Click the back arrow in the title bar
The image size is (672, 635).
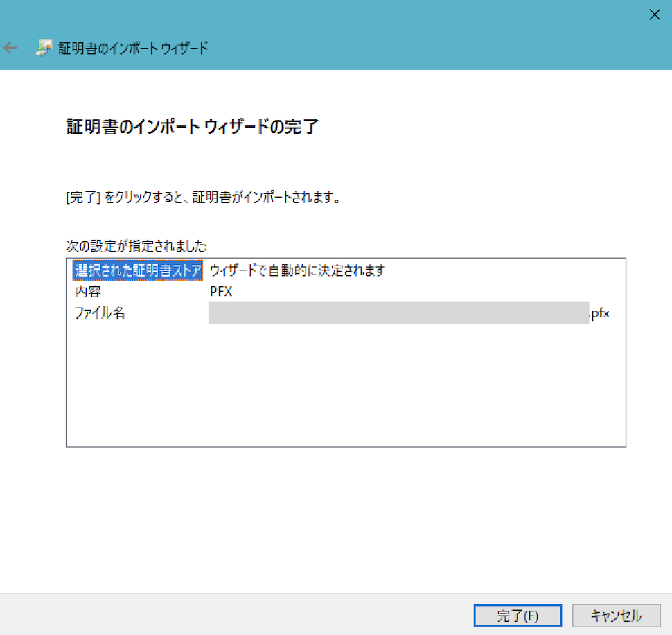10,49
